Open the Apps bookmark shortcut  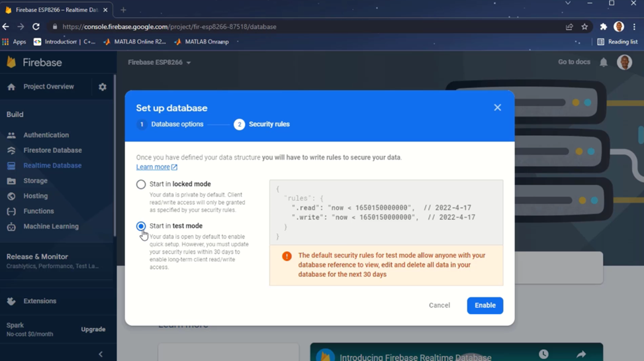(14, 42)
